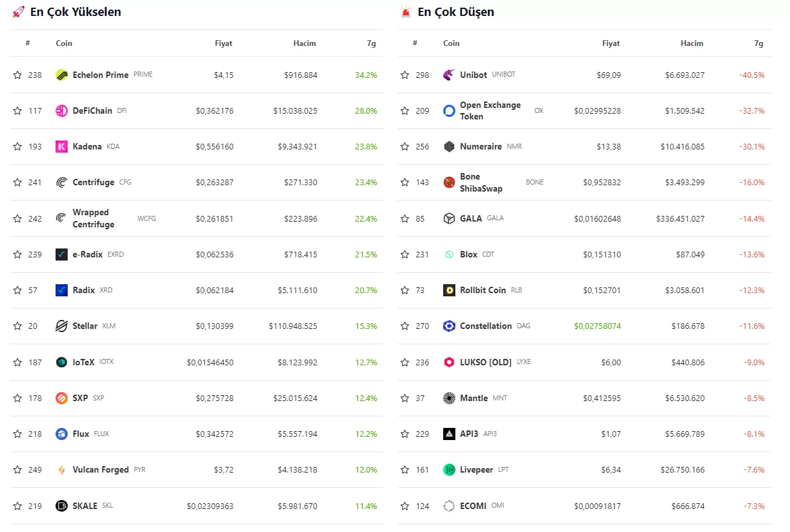The height and width of the screenshot is (532, 790).
Task: Click the SXP coin logo
Action: pos(61,398)
